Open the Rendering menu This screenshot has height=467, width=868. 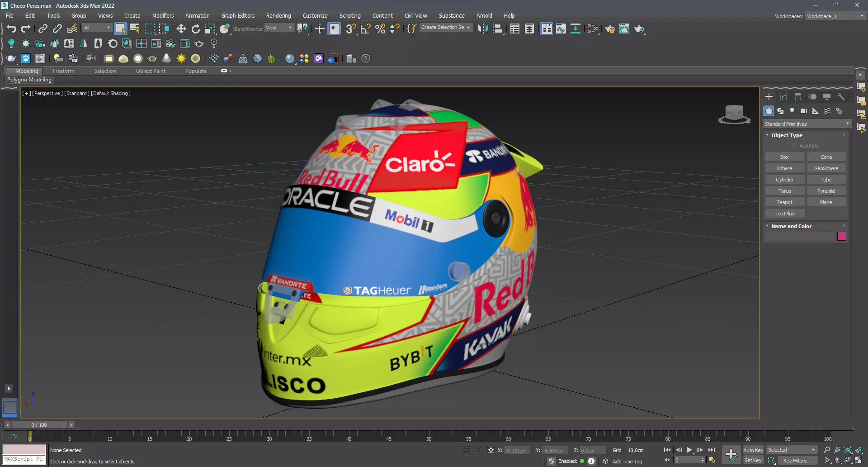point(278,15)
